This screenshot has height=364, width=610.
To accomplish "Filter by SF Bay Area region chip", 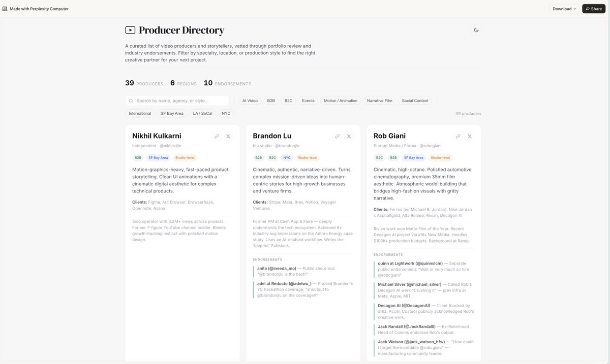I will pos(172,113).
